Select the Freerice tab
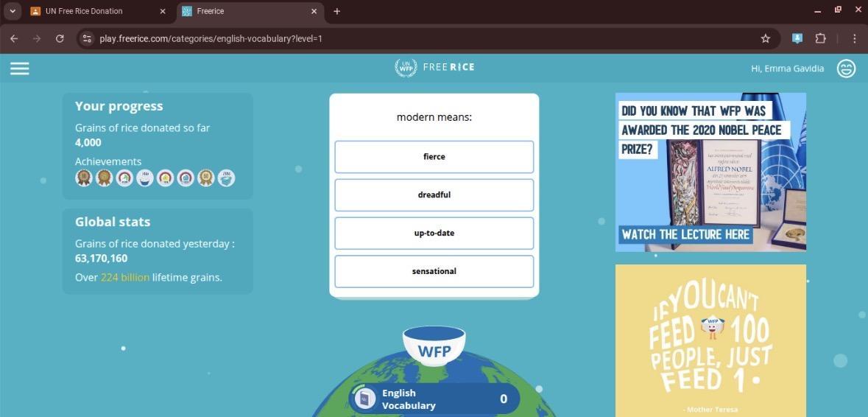Screen dimensions: 868x417 [250, 11]
